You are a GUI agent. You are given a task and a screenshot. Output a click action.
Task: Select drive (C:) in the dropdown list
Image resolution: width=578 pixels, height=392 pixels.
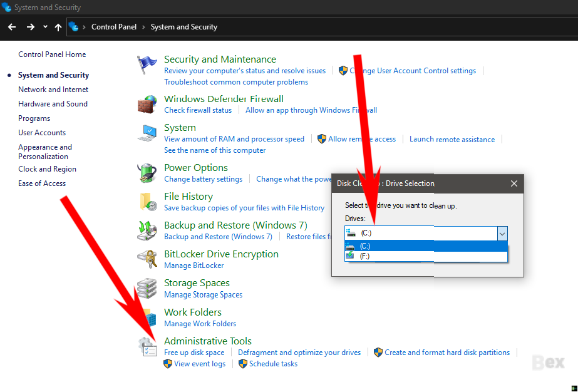(426, 246)
